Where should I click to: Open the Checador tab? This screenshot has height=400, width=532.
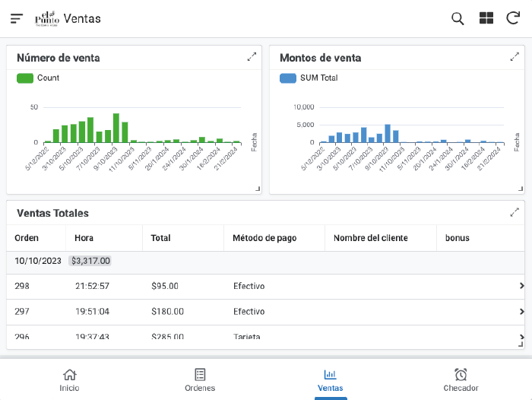click(461, 379)
